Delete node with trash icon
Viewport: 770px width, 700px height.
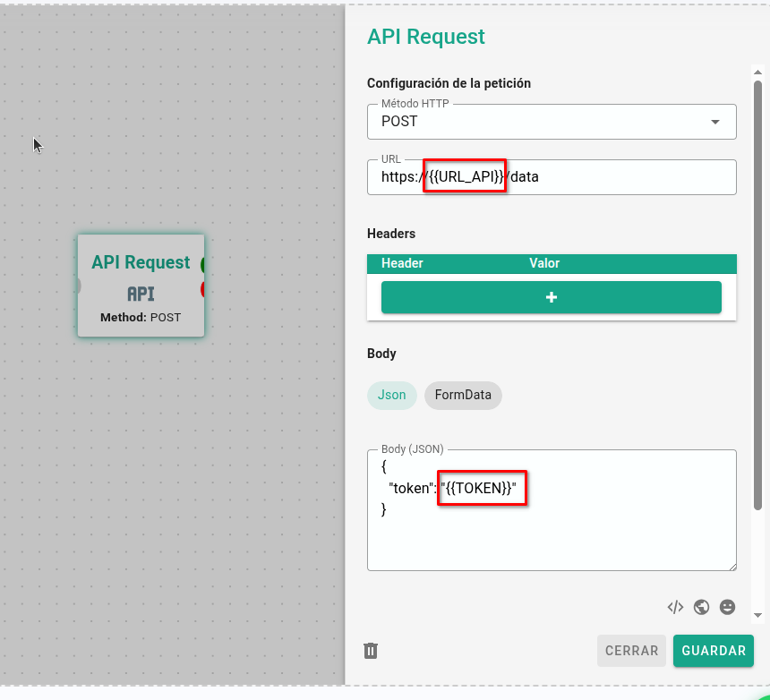[x=371, y=651]
